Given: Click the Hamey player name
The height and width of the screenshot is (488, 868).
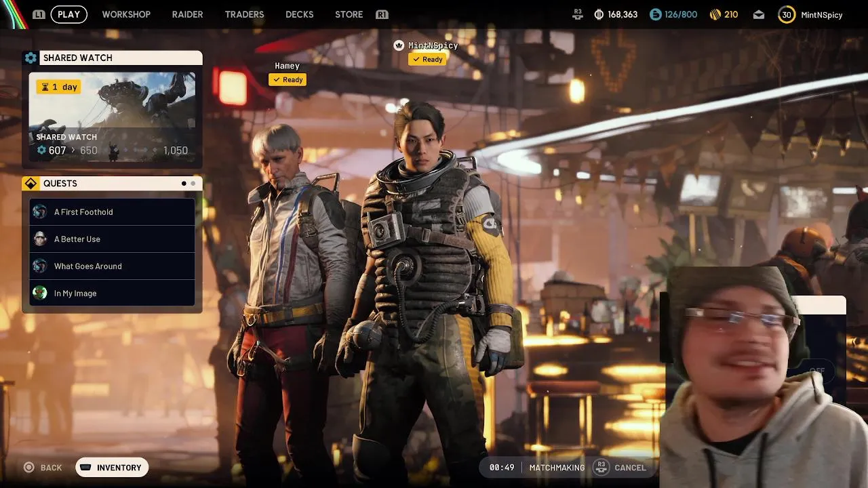Looking at the screenshot, I should [287, 66].
